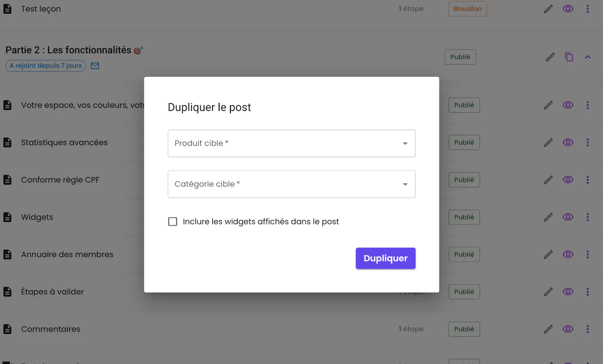Preview the Étapes à valider lesson
The height and width of the screenshot is (364, 603).
click(568, 292)
